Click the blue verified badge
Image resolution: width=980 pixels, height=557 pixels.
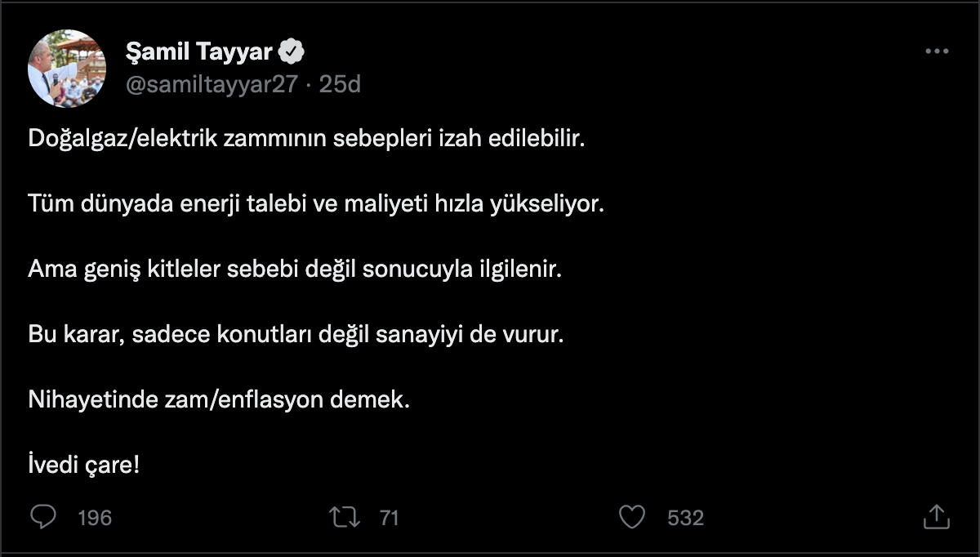tap(292, 52)
